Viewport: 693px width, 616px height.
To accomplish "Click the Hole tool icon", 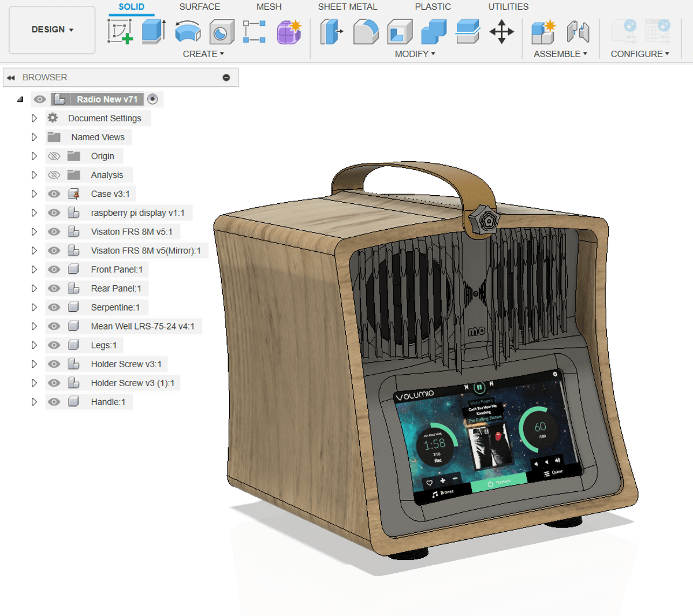I will (x=221, y=32).
